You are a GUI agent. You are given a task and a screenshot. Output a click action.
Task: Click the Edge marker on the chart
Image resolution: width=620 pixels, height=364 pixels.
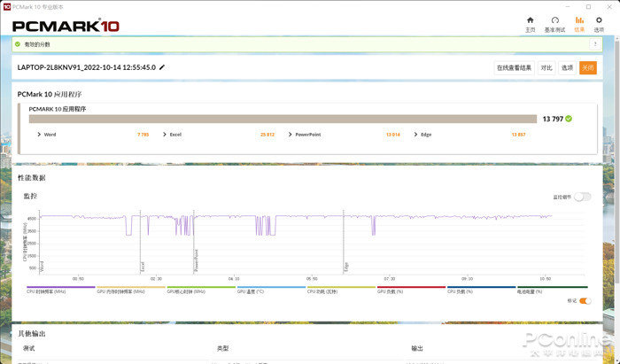click(x=346, y=267)
